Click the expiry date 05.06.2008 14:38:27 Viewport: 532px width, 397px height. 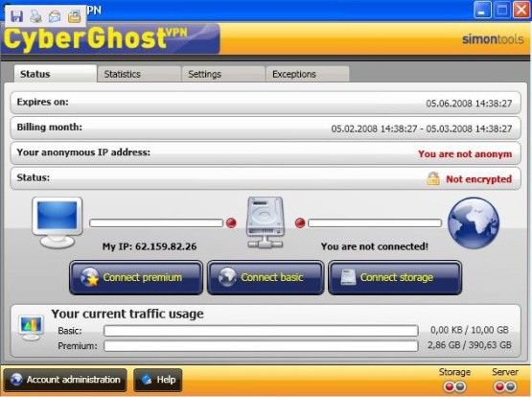click(x=469, y=104)
